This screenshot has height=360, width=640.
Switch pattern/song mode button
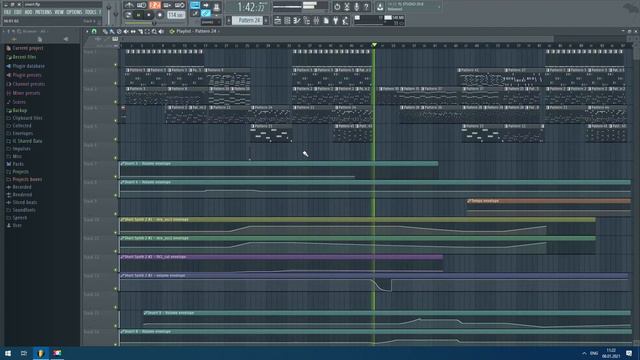tap(128, 15)
